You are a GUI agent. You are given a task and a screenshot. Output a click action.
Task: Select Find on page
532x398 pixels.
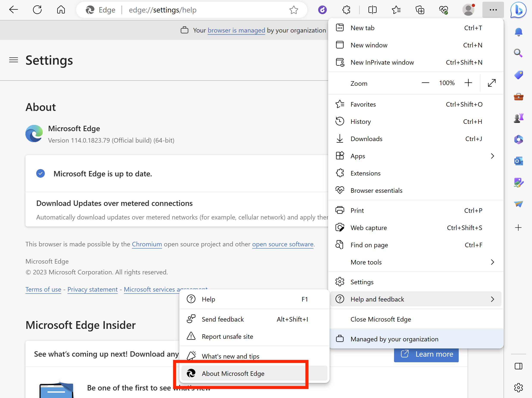[x=416, y=245]
